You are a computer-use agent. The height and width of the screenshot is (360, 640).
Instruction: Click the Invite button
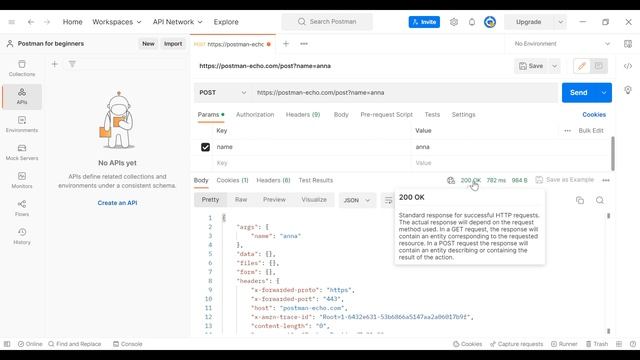point(424,22)
